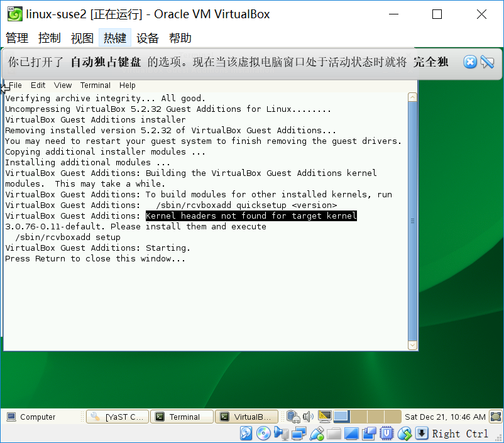Image resolution: width=504 pixels, height=443 pixels.
Task: Open the terminal File menu
Action: (15, 85)
